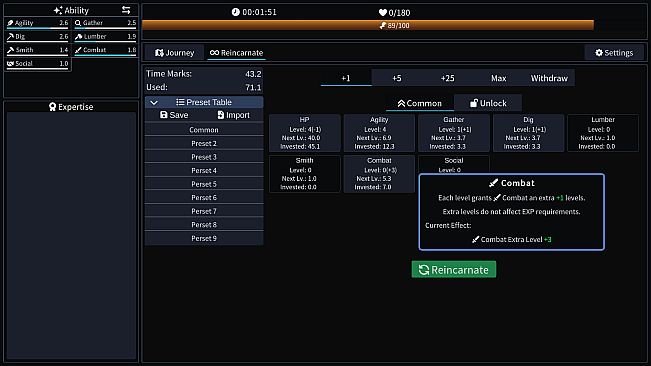The image size is (651, 366).
Task: Click the Settings gear icon
Action: [599, 53]
